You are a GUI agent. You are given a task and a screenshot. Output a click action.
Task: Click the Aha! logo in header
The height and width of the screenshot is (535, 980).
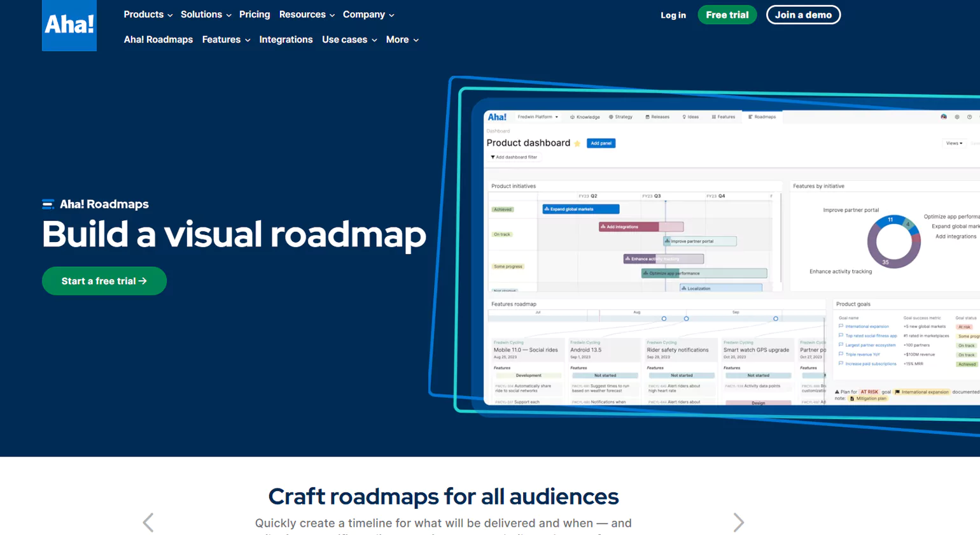coord(69,25)
